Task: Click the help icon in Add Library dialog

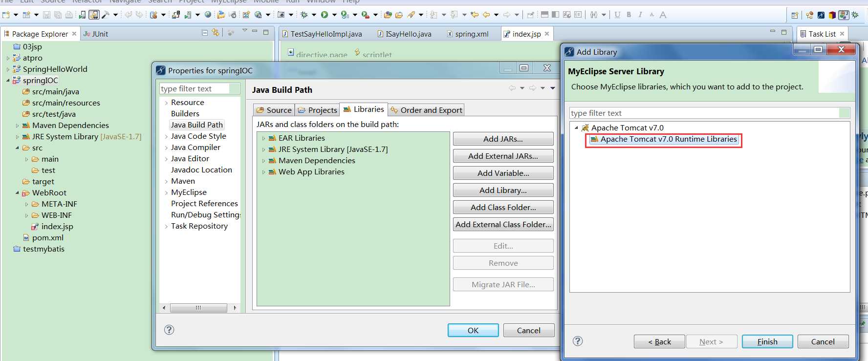Action: 578,341
